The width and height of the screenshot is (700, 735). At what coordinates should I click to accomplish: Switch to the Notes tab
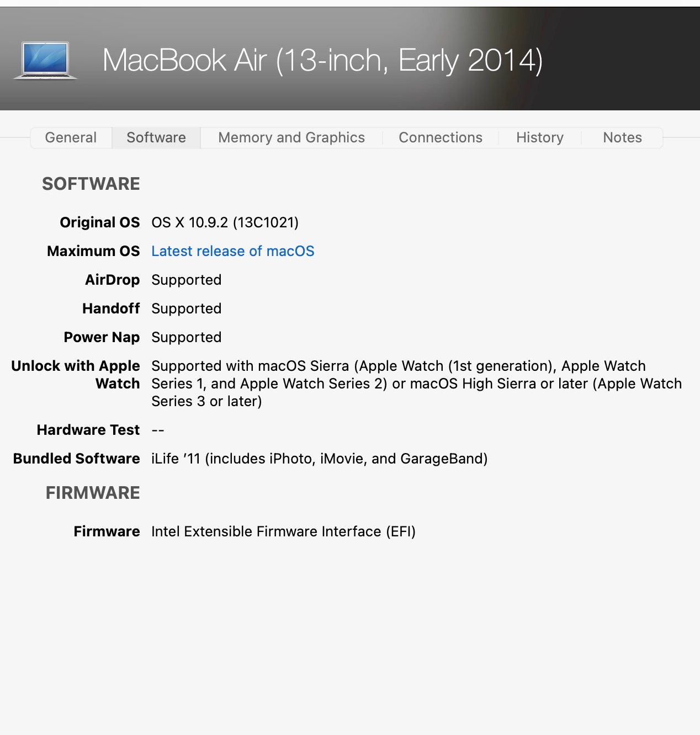(x=622, y=137)
